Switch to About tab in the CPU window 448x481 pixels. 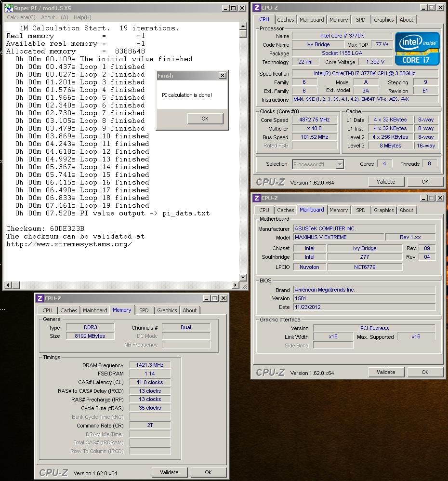click(406, 20)
